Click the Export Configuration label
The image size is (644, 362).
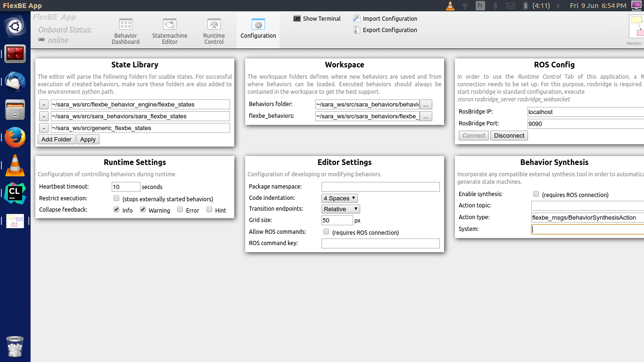390,30
